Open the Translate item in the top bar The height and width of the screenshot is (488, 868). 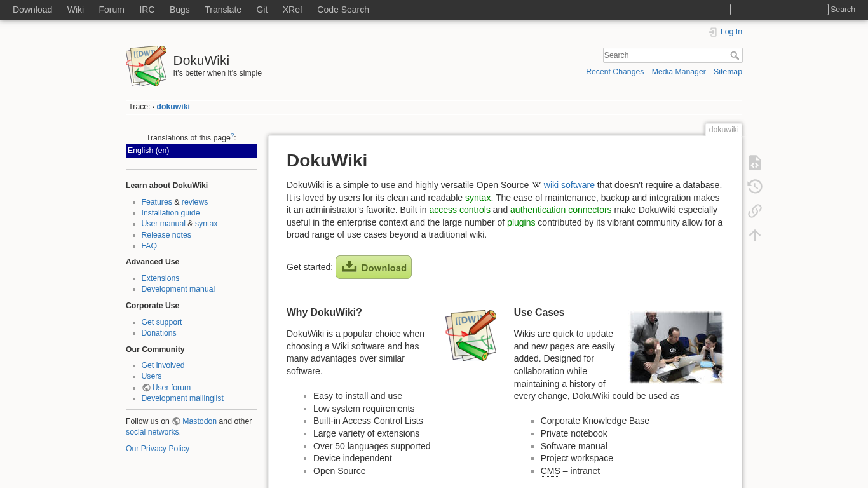(223, 10)
